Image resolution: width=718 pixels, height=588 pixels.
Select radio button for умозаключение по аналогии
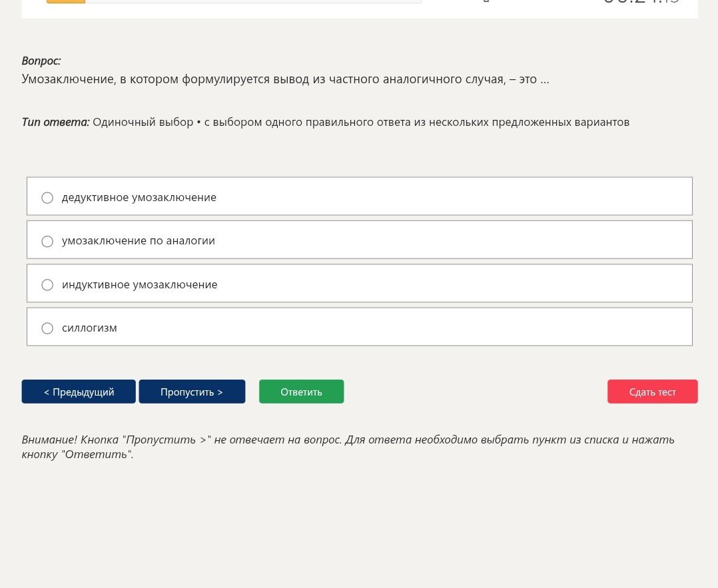[x=47, y=241]
